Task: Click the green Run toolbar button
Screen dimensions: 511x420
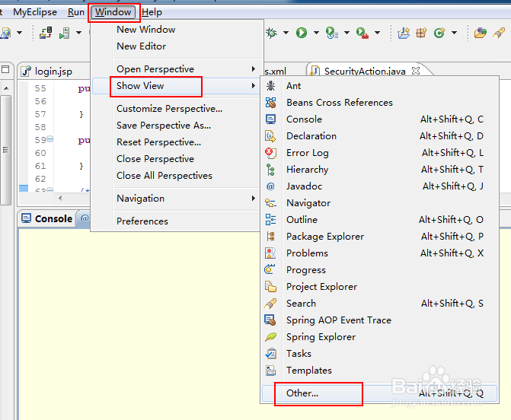Action: tap(302, 33)
